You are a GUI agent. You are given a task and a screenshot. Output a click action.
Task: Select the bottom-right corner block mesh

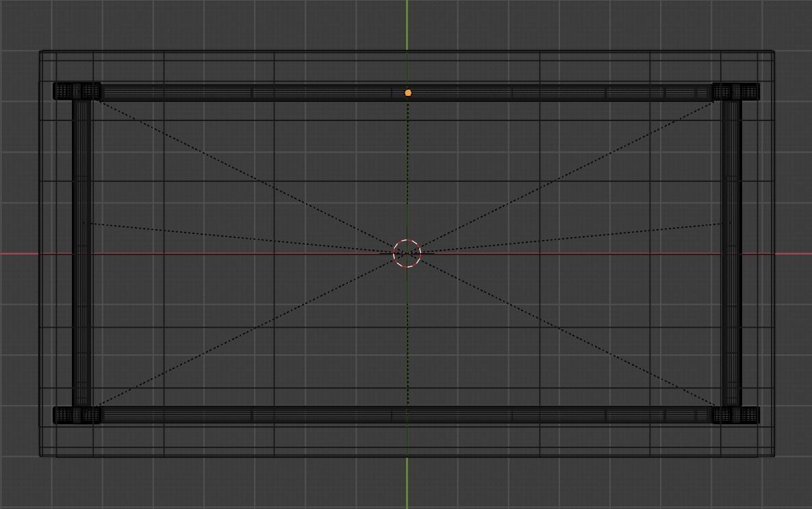click(x=736, y=415)
